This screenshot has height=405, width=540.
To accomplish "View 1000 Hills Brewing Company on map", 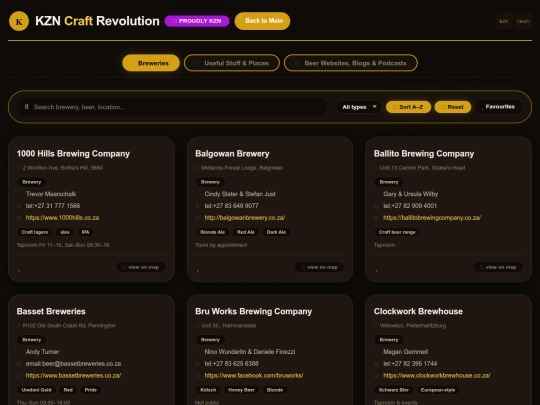I will [141, 267].
